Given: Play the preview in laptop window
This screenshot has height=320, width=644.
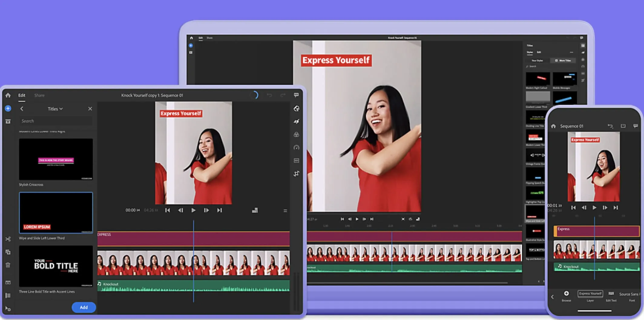Looking at the screenshot, I should tap(357, 219).
